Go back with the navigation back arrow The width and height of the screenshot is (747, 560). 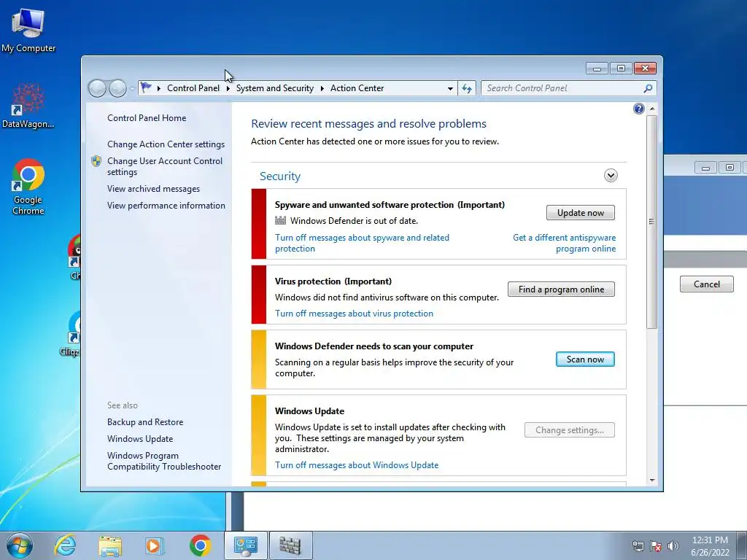tap(97, 88)
